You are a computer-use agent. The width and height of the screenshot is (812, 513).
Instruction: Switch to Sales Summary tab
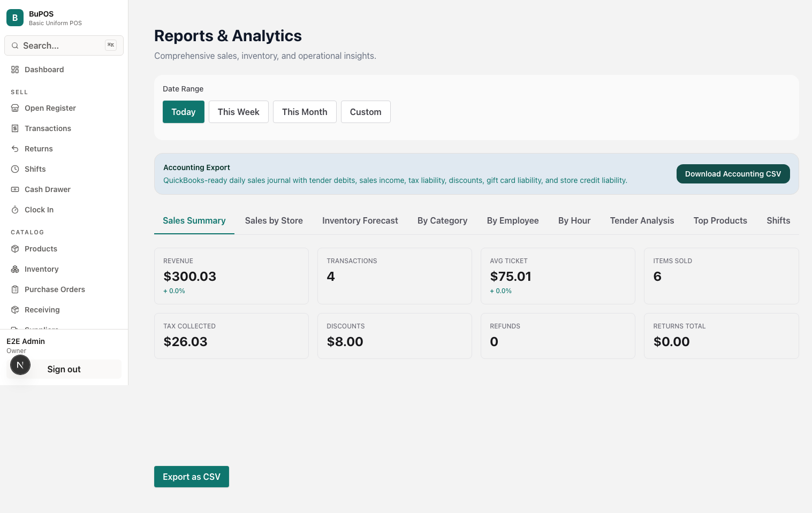194,220
